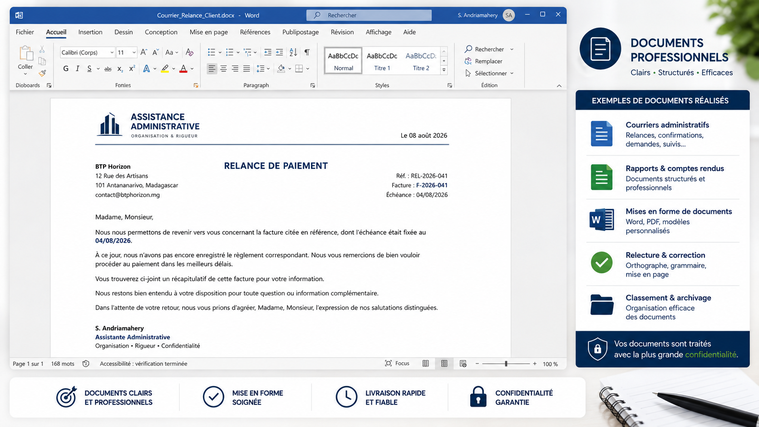Click the 100 % zoom level
This screenshot has height=427, width=759.
click(550, 364)
